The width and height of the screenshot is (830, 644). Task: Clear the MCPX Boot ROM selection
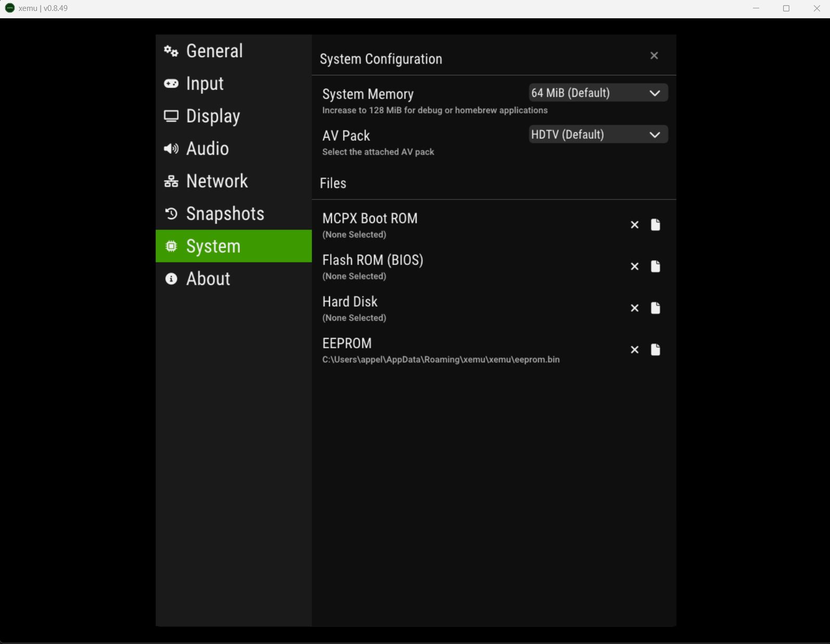(635, 225)
